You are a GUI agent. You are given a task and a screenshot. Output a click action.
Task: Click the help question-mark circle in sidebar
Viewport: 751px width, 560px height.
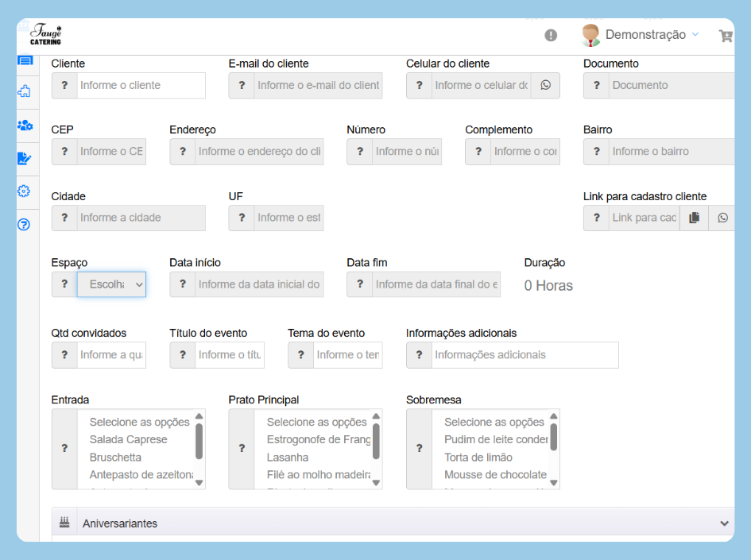point(24,225)
